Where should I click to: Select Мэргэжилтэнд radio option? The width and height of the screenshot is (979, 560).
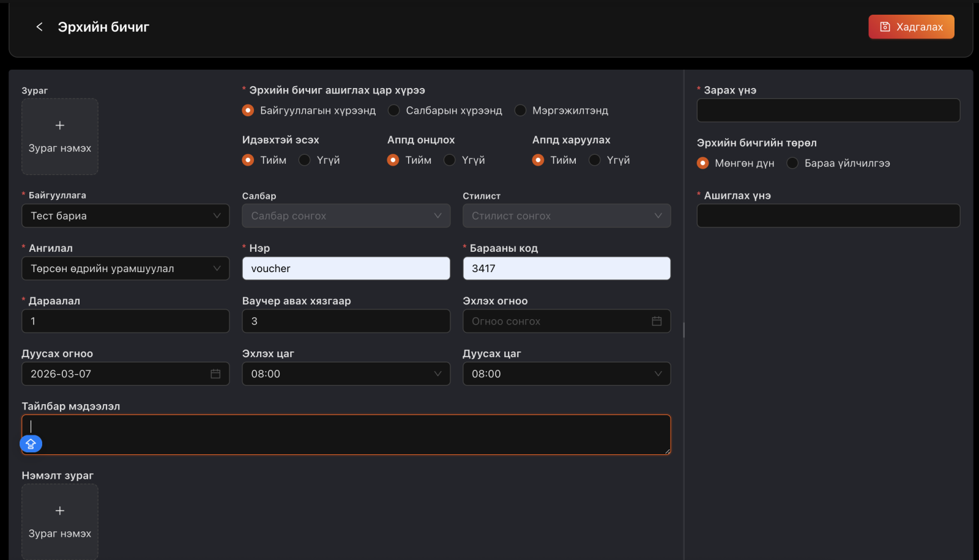click(520, 111)
